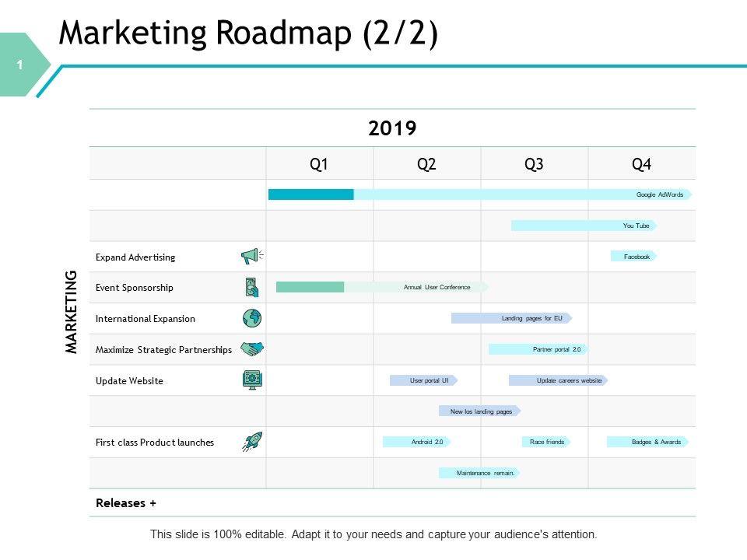Screen dimensions: 747x560
Task: Click the Event Sponsorship money icon
Action: click(251, 287)
